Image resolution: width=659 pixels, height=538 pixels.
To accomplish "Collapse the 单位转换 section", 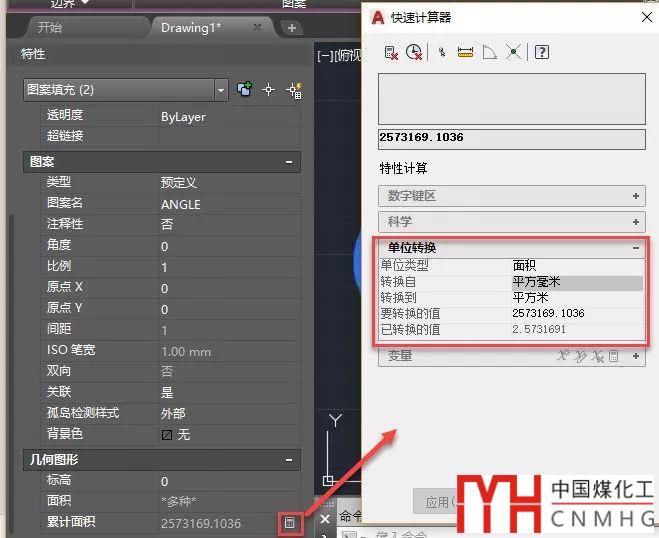I will point(635,248).
